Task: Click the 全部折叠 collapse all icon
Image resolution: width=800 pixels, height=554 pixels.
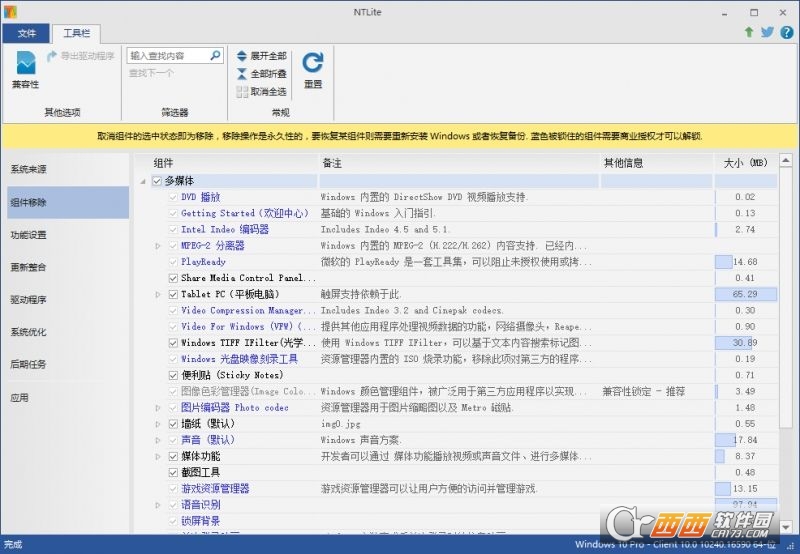Action: [x=242, y=74]
